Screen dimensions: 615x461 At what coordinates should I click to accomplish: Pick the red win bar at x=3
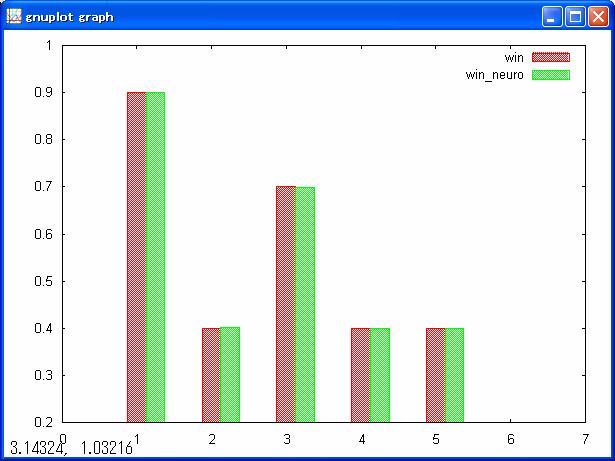point(286,304)
